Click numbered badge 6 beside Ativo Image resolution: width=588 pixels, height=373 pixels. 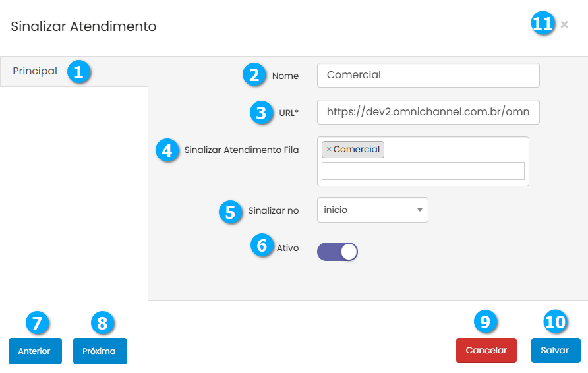262,246
